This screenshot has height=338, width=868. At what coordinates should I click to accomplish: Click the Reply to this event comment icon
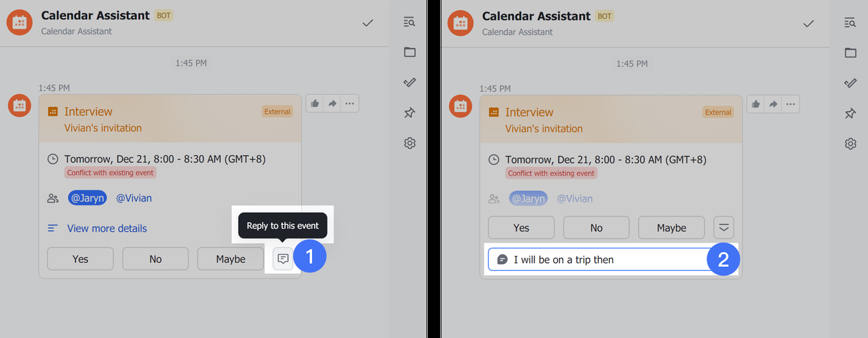[x=283, y=259]
